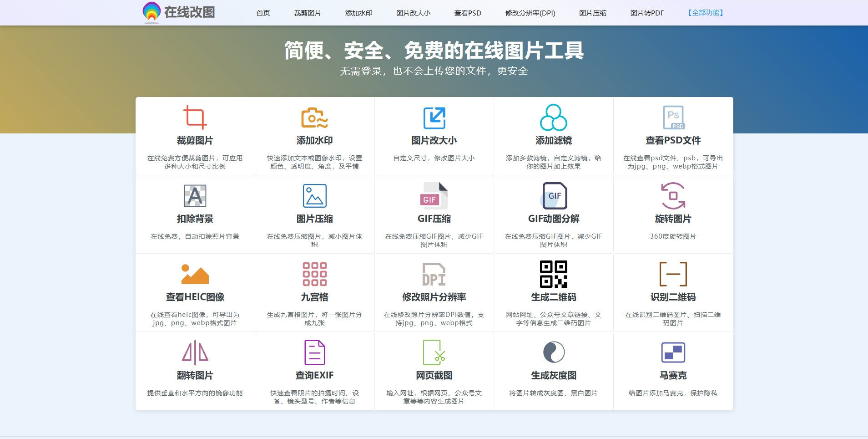868x439 pixels.
Task: Click the 在线改图 site logo
Action: coord(179,12)
